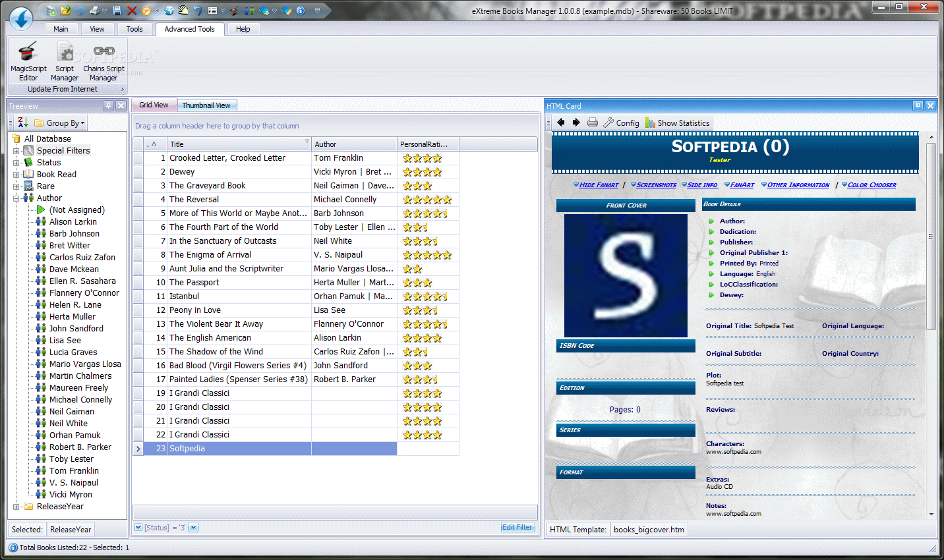Click the floppy disk save icon

point(117,11)
